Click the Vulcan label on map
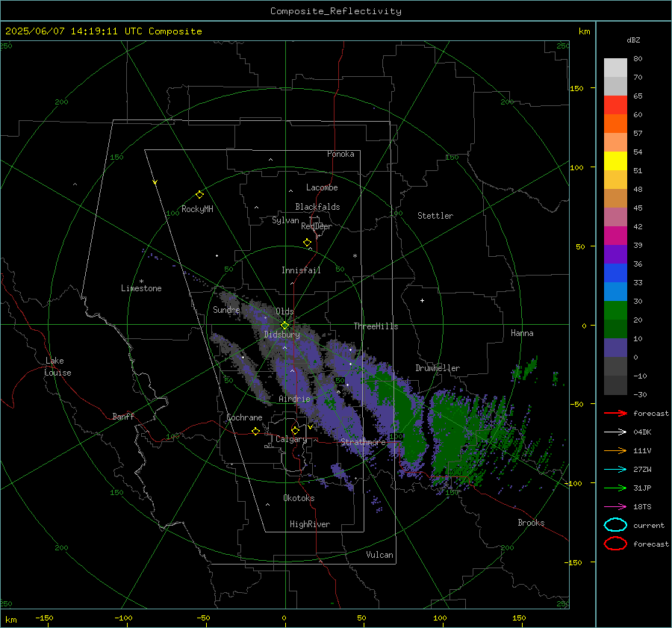 (379, 555)
